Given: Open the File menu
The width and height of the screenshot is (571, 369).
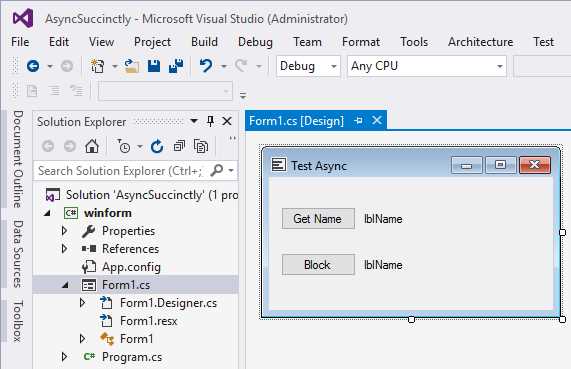Looking at the screenshot, I should 20,42.
